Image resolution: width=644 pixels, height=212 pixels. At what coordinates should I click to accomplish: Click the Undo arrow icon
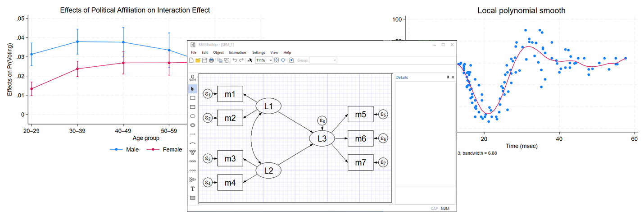(235, 60)
